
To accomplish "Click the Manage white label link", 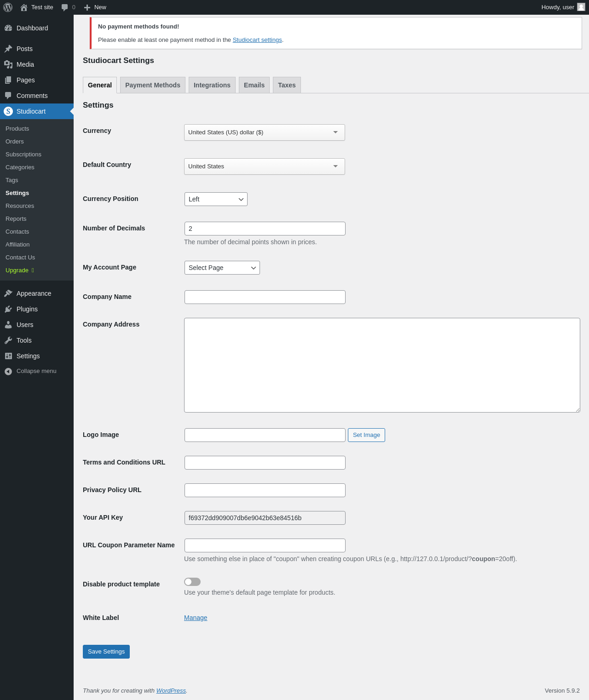I will tap(196, 618).
